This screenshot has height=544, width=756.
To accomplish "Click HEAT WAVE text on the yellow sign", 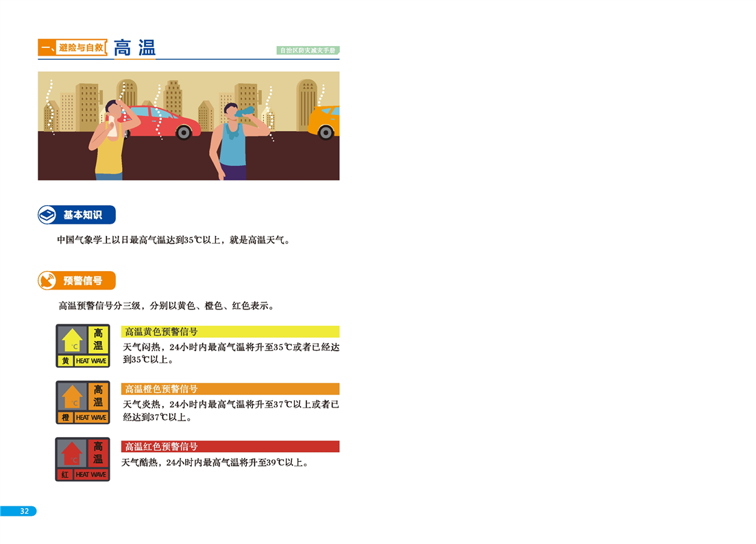I will point(91,361).
